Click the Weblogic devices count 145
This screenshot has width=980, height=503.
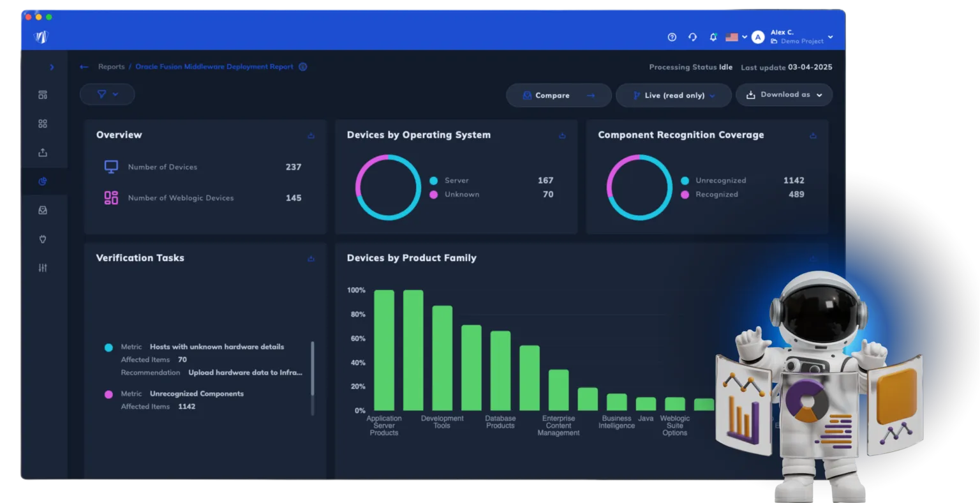pyautogui.click(x=293, y=198)
